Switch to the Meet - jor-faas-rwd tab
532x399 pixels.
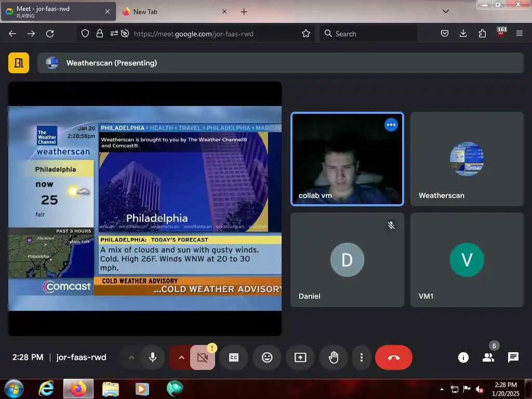pos(58,11)
